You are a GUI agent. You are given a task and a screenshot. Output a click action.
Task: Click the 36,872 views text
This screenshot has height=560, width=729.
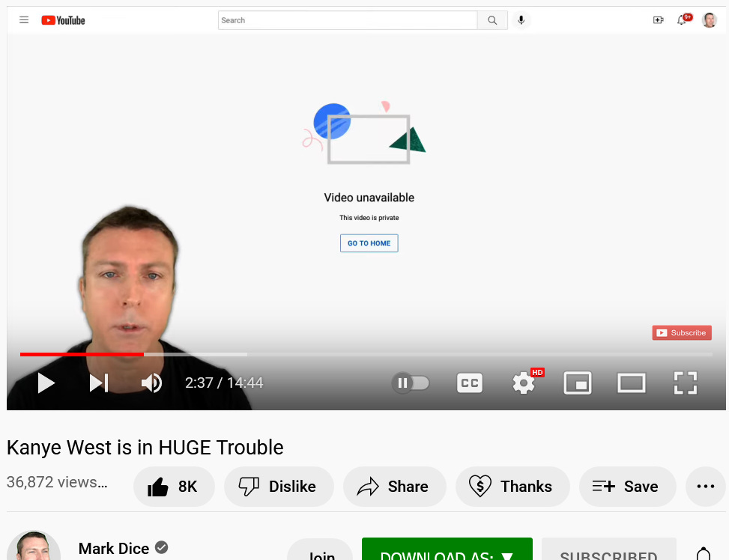(57, 482)
